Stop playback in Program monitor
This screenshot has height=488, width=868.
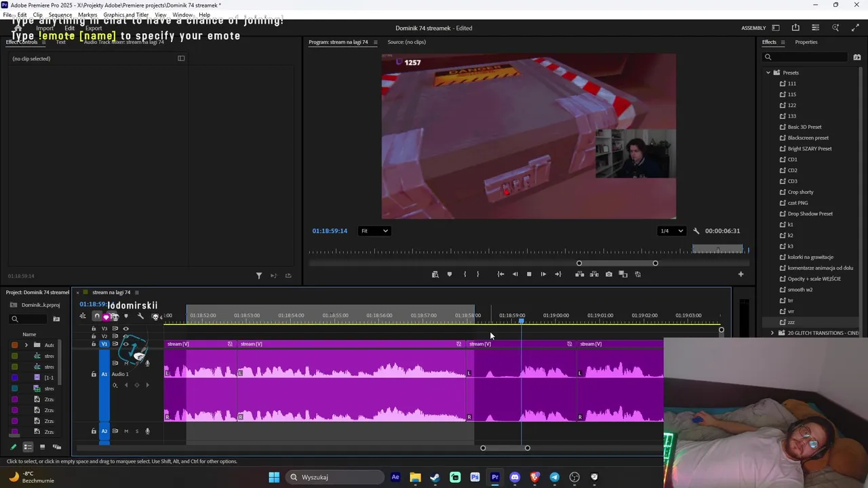point(529,274)
